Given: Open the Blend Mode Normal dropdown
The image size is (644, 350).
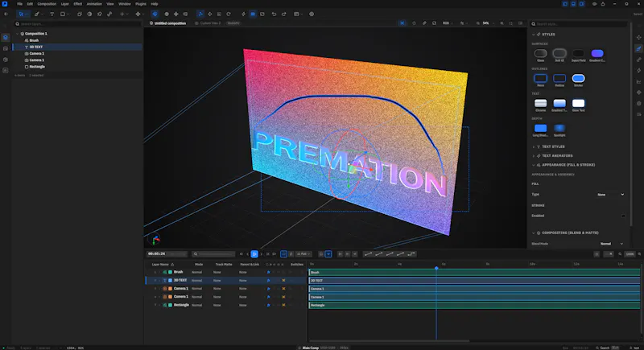Looking at the screenshot, I should (x=612, y=244).
